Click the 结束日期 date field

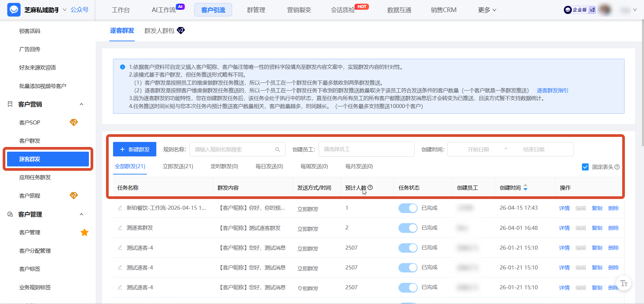coord(534,149)
